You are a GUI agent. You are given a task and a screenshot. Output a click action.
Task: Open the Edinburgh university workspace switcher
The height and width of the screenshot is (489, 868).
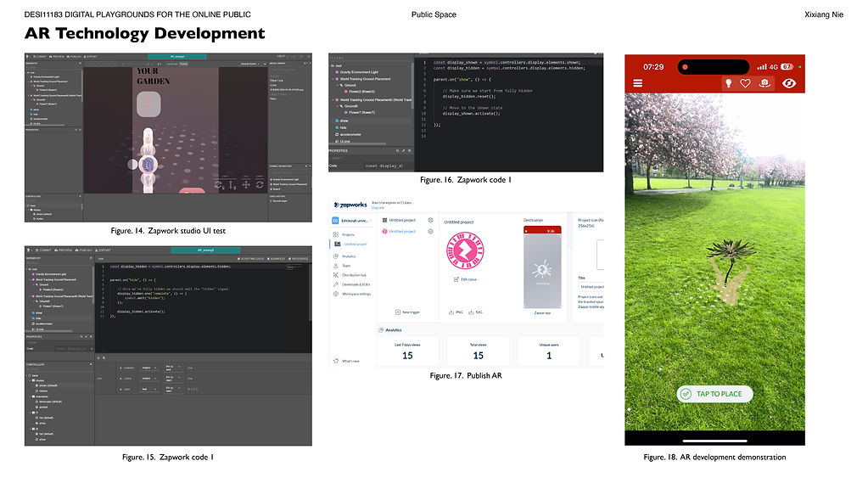352,221
